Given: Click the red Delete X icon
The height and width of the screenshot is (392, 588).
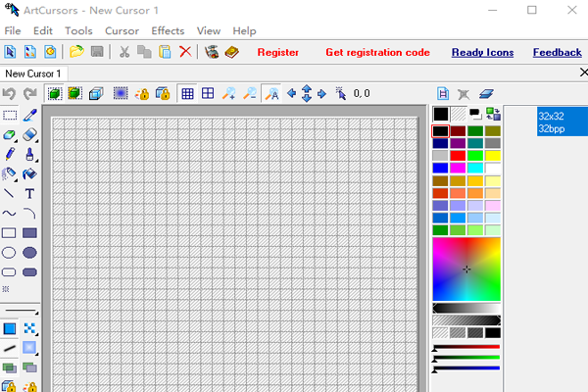Looking at the screenshot, I should pos(184,52).
